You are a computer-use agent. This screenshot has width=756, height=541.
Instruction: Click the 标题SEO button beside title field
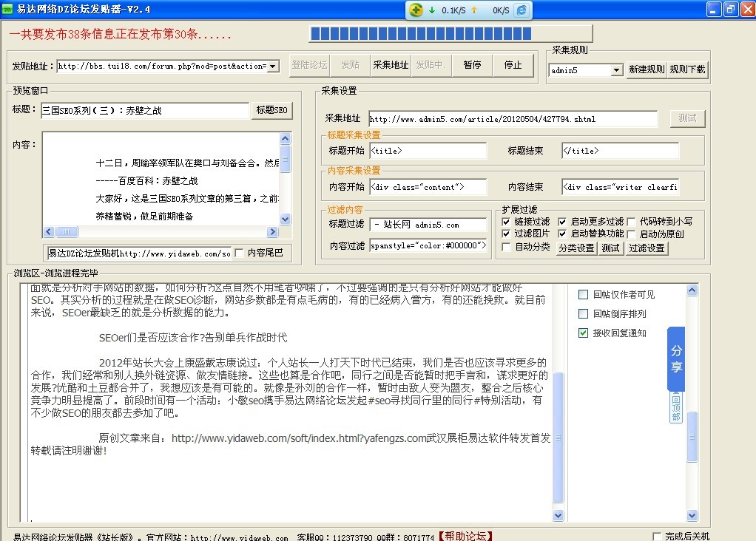click(271, 109)
